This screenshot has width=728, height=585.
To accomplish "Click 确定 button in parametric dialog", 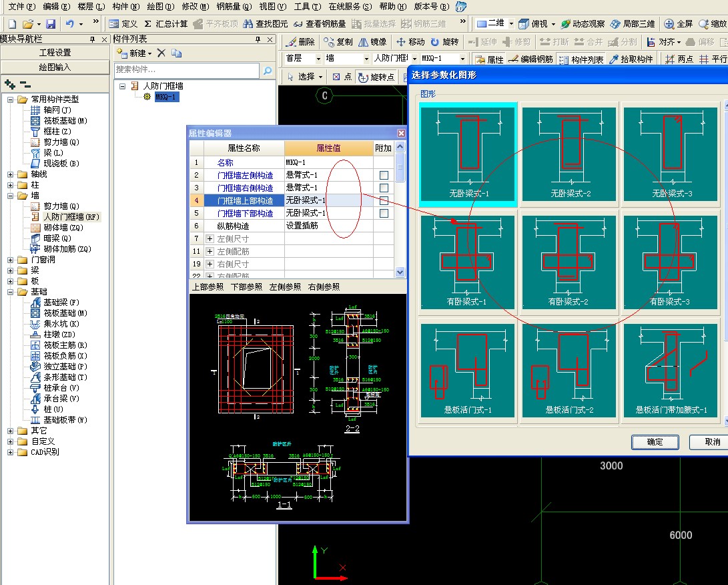I will tap(655, 442).
